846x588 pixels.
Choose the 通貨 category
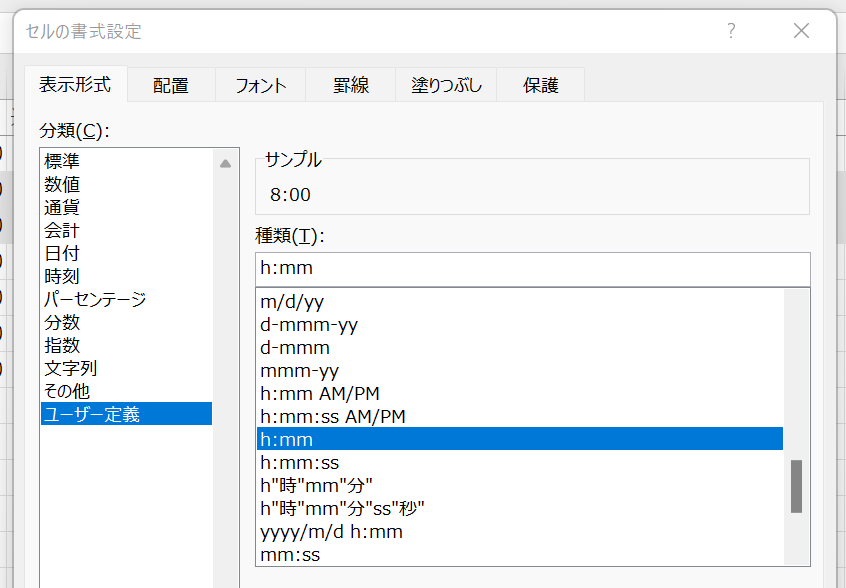(62, 207)
